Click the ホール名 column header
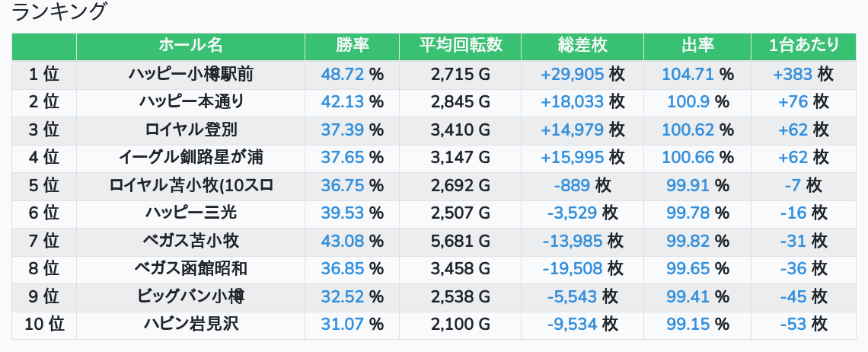The image size is (868, 352). point(190,46)
